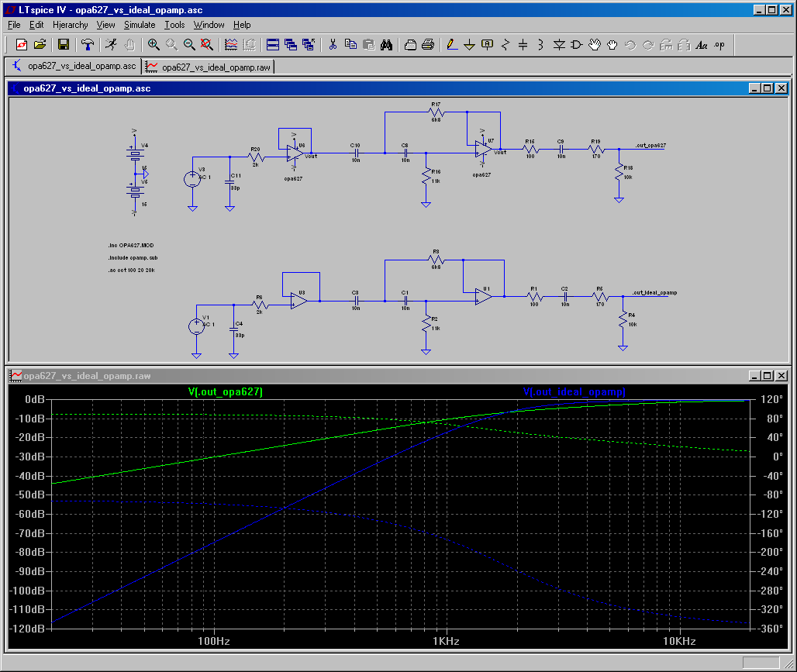This screenshot has width=797, height=672.
Task: Click the 1KHz frequency axis label
Action: (446, 641)
